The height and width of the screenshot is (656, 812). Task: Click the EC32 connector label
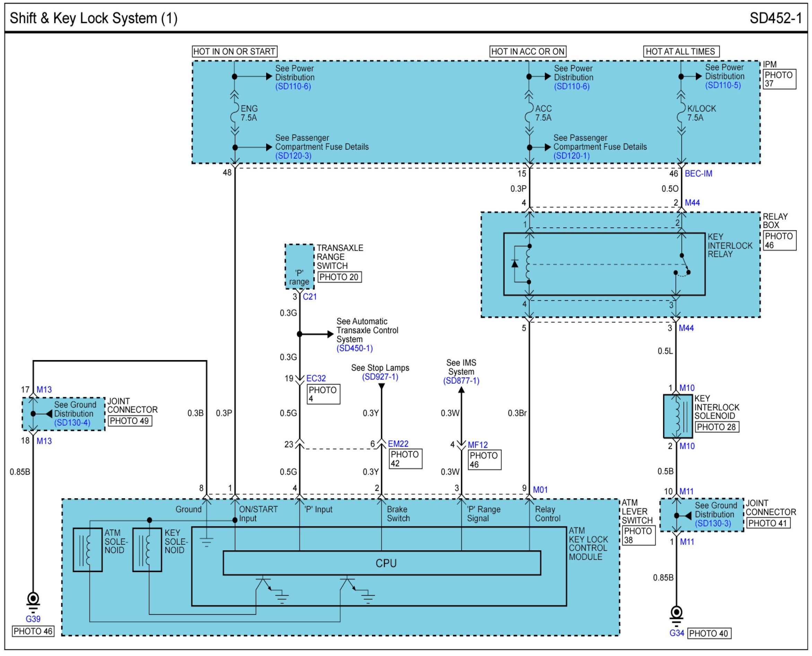coord(316,378)
